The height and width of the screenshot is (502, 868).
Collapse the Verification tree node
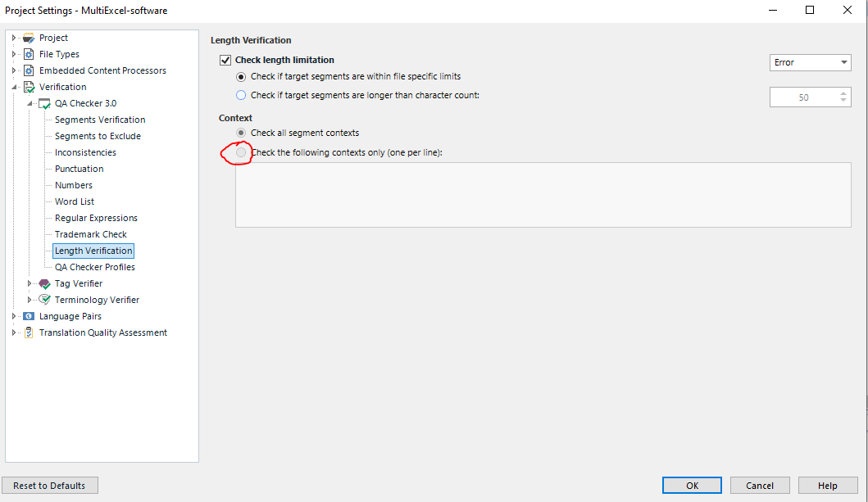pos(15,88)
